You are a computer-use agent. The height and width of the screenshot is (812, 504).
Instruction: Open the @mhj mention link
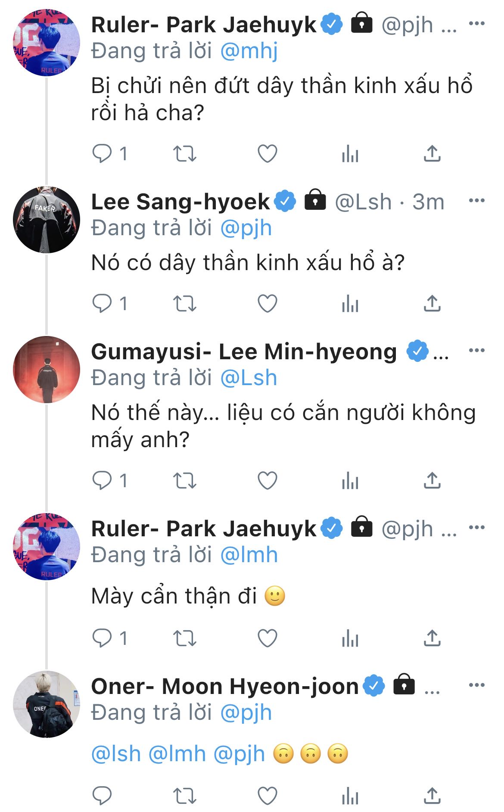249,51
